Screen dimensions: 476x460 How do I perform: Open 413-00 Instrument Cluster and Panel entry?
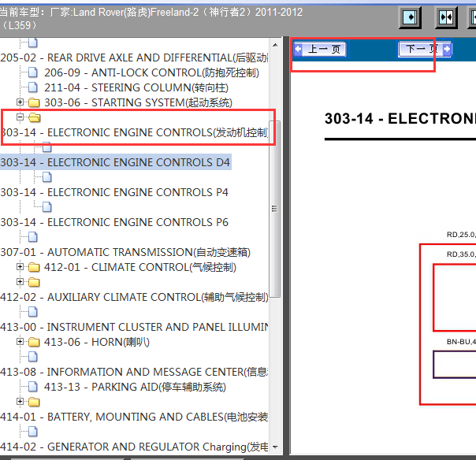134,327
